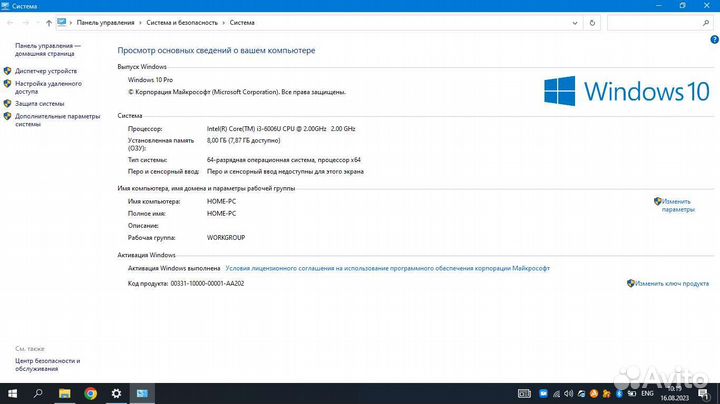720x404 pixels.
Task: Go to Control Panel home page
Action: point(48,50)
